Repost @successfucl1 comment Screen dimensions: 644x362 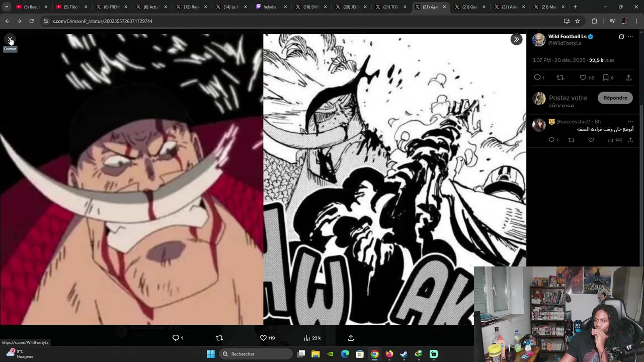tap(571, 140)
